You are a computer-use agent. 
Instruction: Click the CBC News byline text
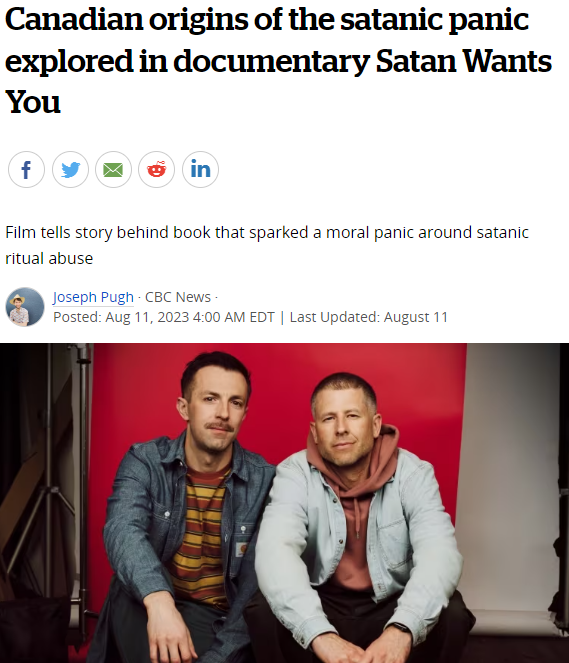[178, 297]
